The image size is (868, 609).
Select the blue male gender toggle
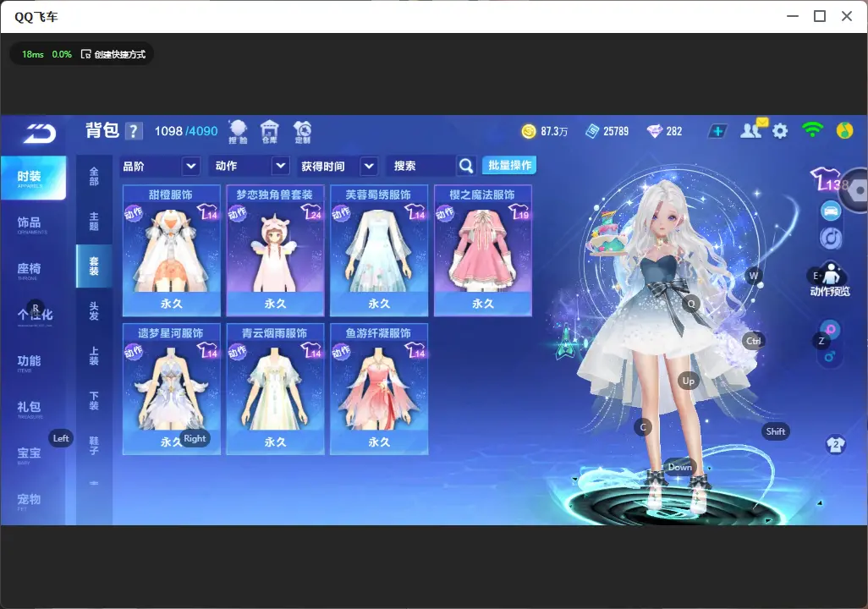[x=829, y=357]
